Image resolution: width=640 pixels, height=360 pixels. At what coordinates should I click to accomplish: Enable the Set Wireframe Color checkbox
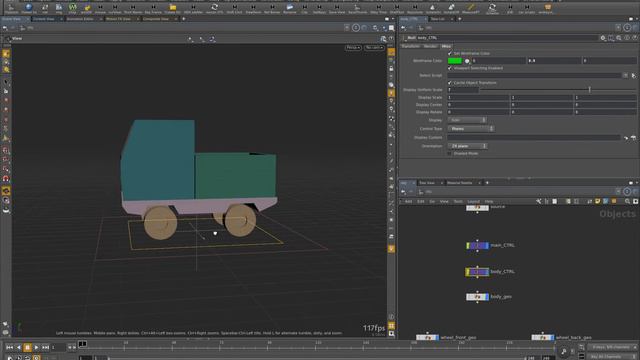point(450,53)
